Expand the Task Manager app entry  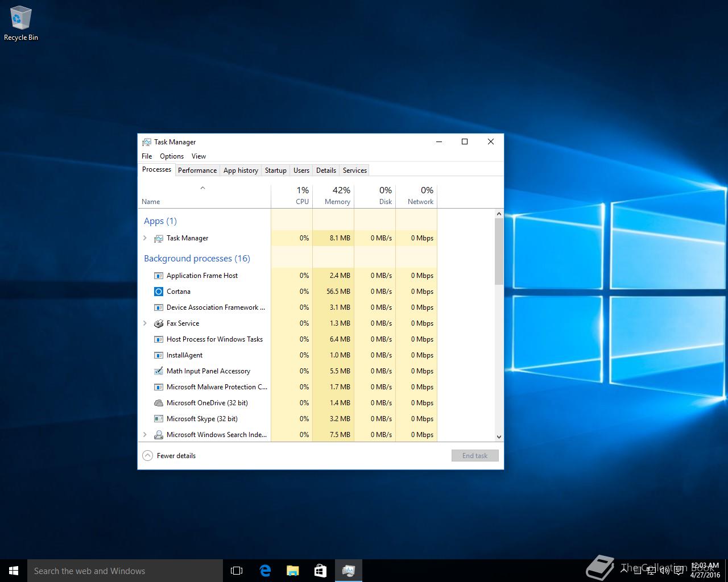point(145,238)
